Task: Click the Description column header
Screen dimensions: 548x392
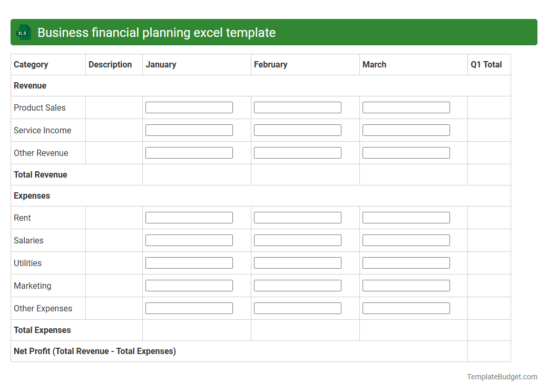Action: (110, 64)
